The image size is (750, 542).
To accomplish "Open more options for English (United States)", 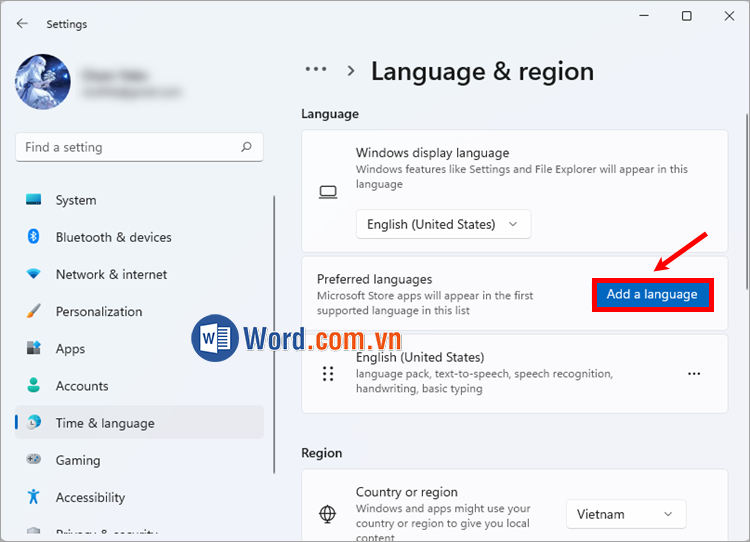I will 694,374.
